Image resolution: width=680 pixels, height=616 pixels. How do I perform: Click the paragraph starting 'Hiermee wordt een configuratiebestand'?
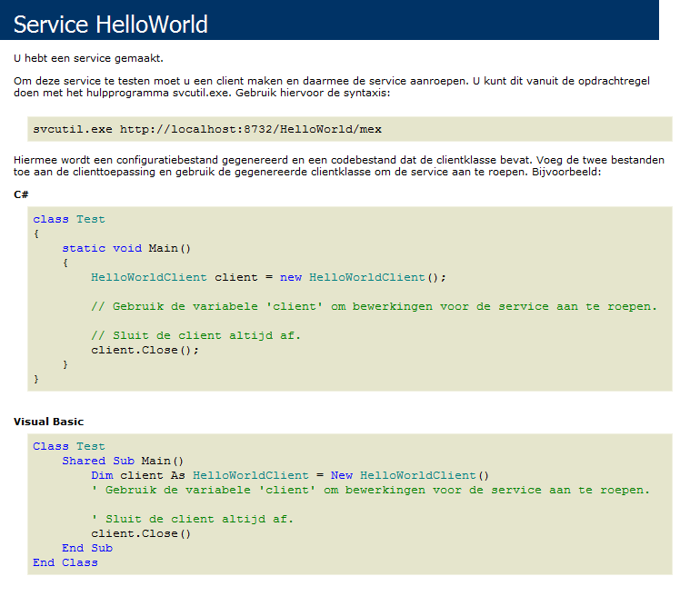[339, 166]
